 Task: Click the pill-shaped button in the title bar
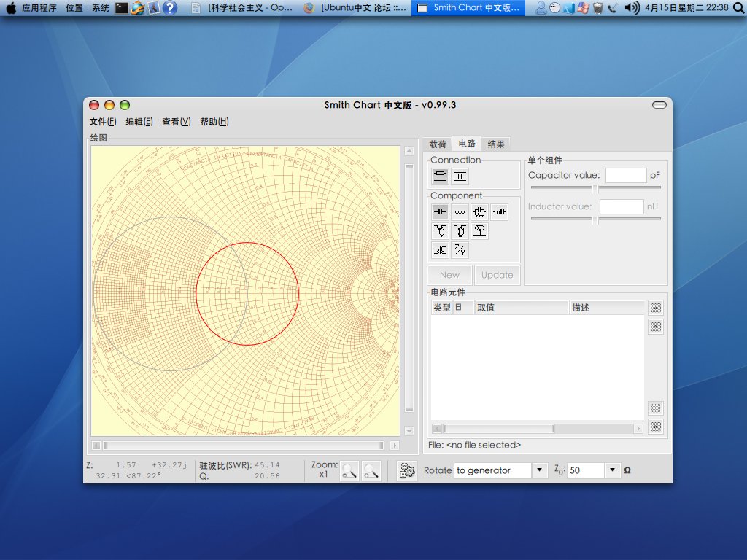point(659,105)
